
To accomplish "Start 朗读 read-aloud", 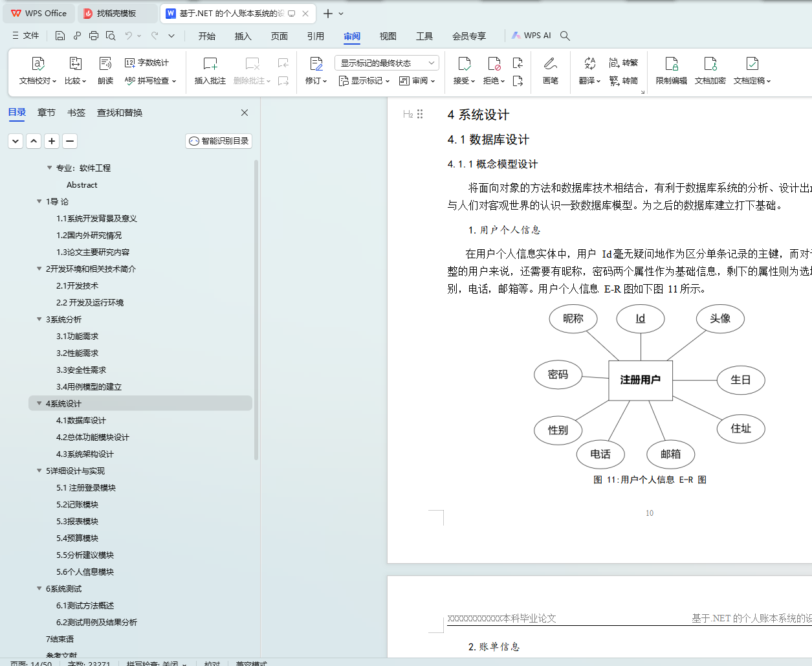I will tap(105, 71).
